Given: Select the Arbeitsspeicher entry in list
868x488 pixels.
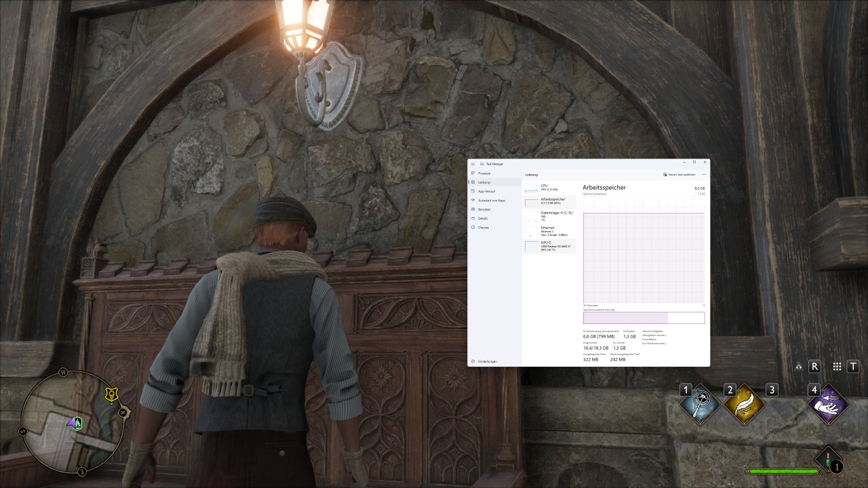Looking at the screenshot, I should coord(550,201).
